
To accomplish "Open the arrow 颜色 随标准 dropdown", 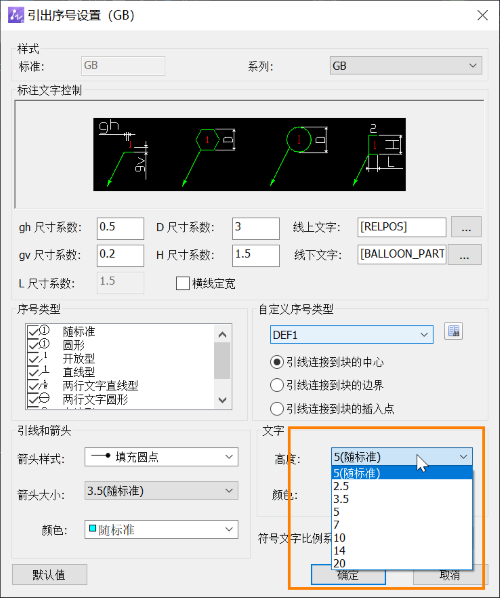I will tap(161, 529).
